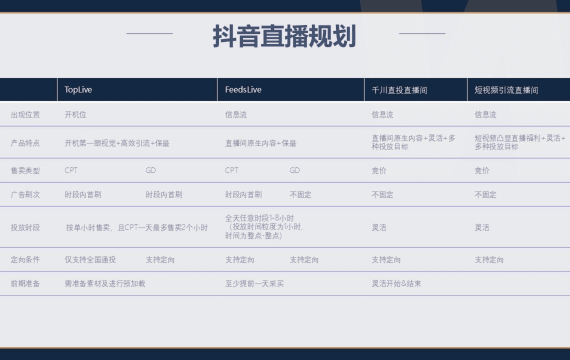Select the 投放时段 row label
This screenshot has height=360, width=570.
pos(25,228)
